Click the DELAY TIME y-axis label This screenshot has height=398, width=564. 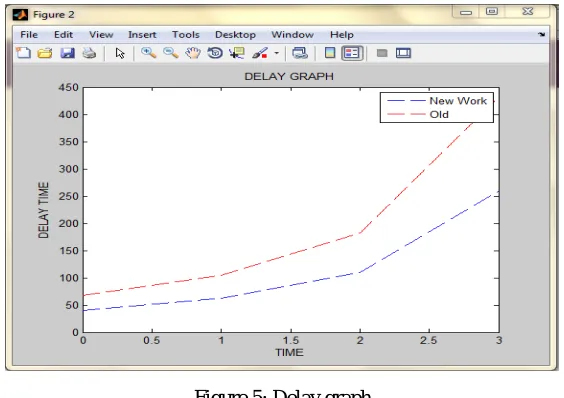[43, 210]
